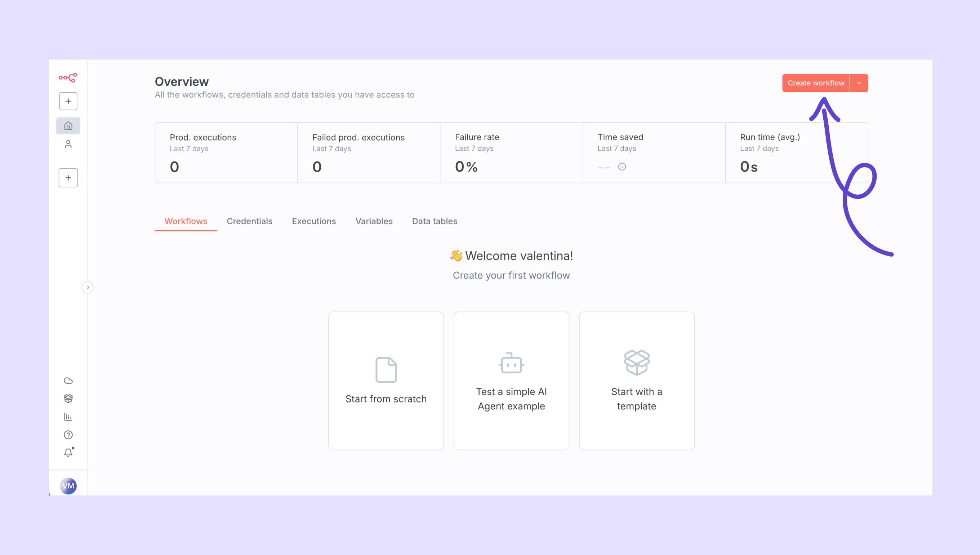Viewport: 980px width, 555px height.
Task: Open the Create workflow dropdown arrow
Action: pyautogui.click(x=859, y=83)
